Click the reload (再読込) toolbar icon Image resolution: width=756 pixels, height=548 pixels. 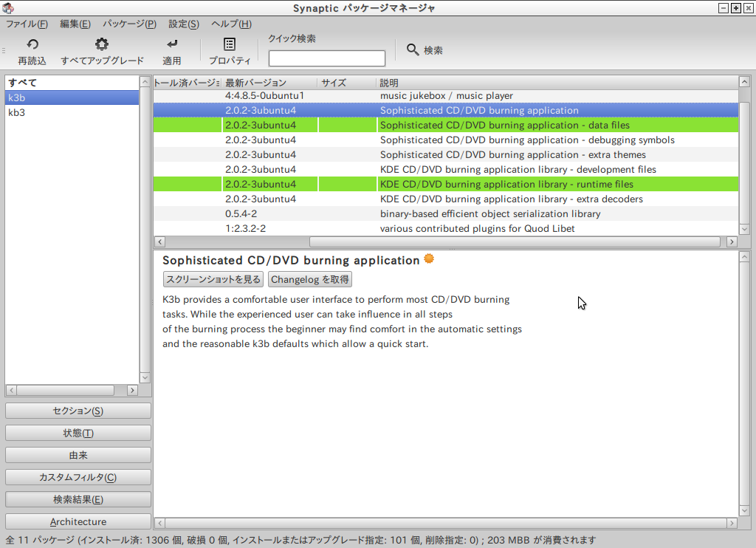click(x=32, y=44)
